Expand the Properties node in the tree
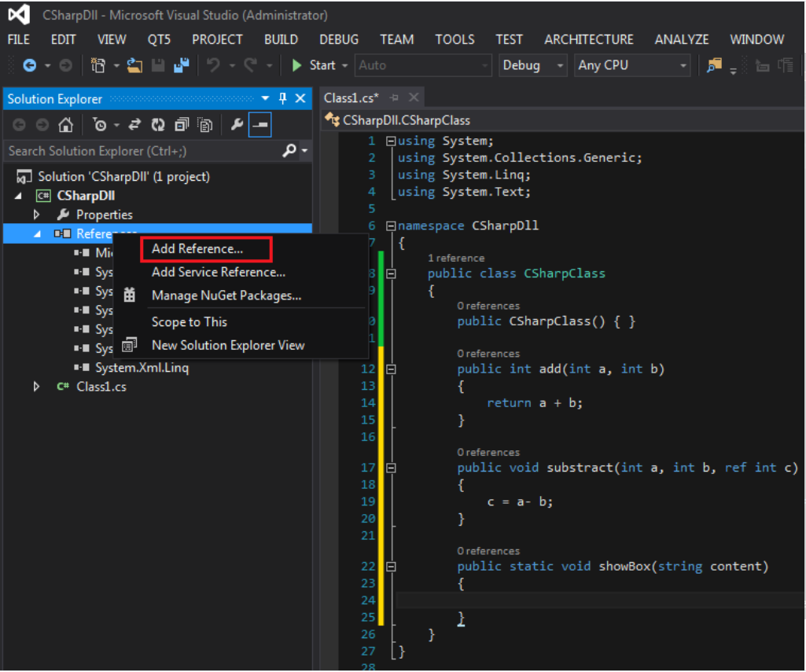This screenshot has width=806, height=672. [36, 215]
